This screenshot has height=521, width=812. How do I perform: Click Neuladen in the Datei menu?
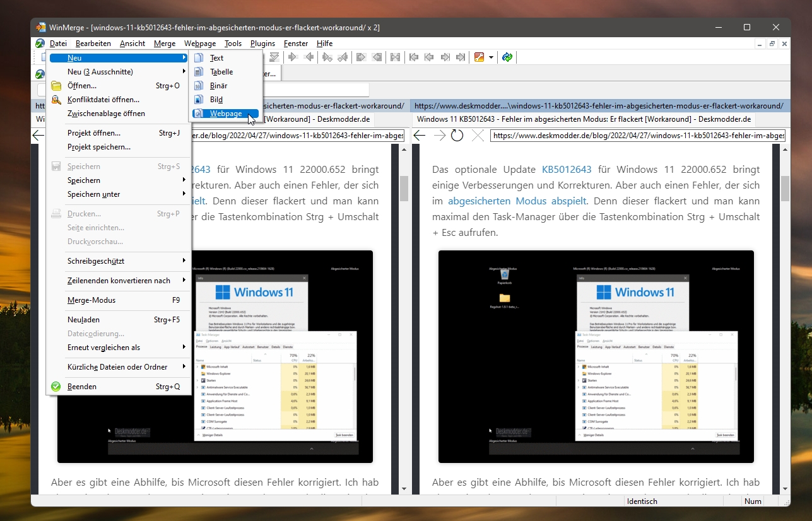click(119, 320)
